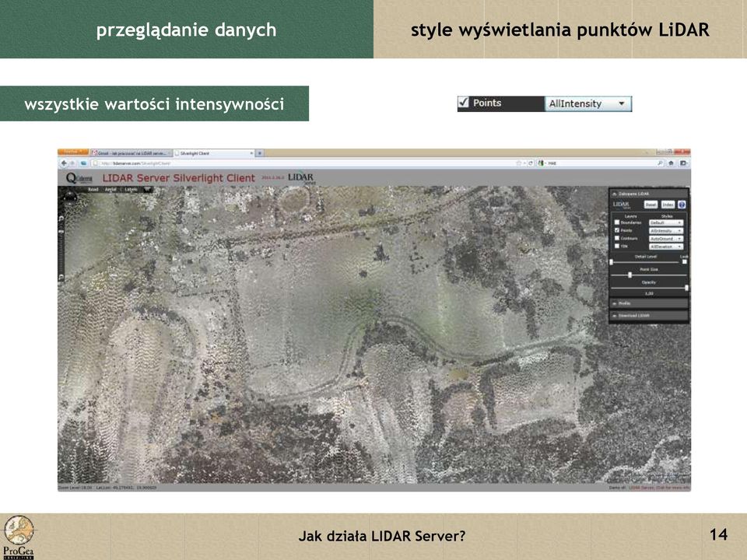
Task: Expand the Profile panel section
Action: coord(649,303)
